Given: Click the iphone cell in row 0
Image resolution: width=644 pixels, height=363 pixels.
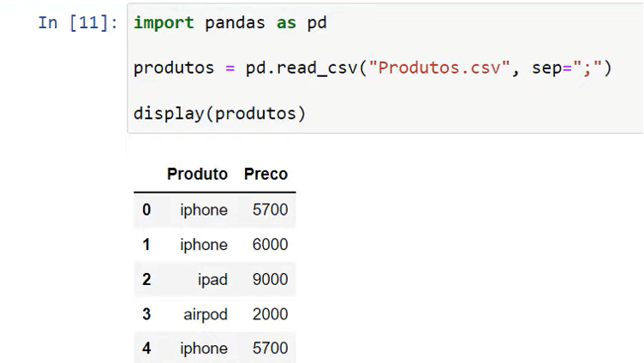Looking at the screenshot, I should (204, 211).
